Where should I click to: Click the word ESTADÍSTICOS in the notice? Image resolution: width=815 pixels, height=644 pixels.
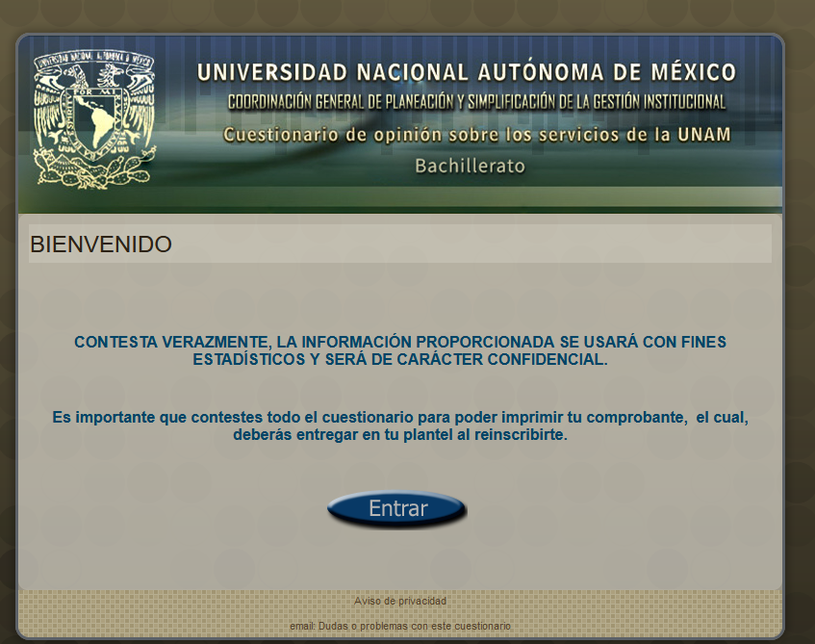[248, 359]
